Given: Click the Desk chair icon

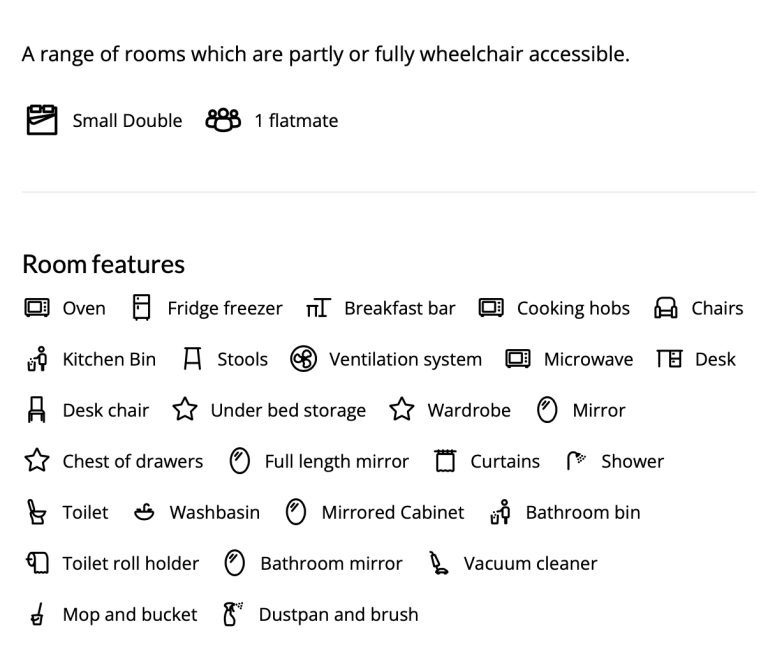Looking at the screenshot, I should [37, 410].
